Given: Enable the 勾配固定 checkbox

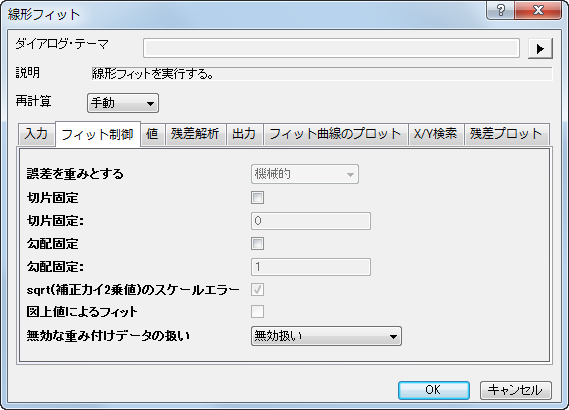Looking at the screenshot, I should (x=257, y=243).
